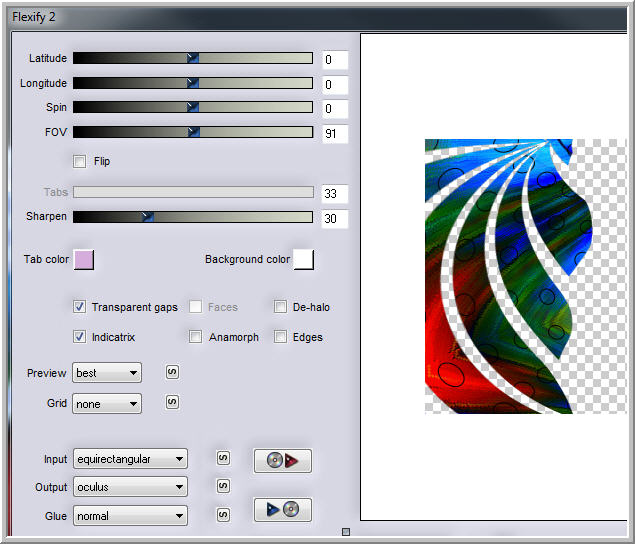Click the Latitude value field
The width and height of the screenshot is (635, 544).
coord(335,60)
